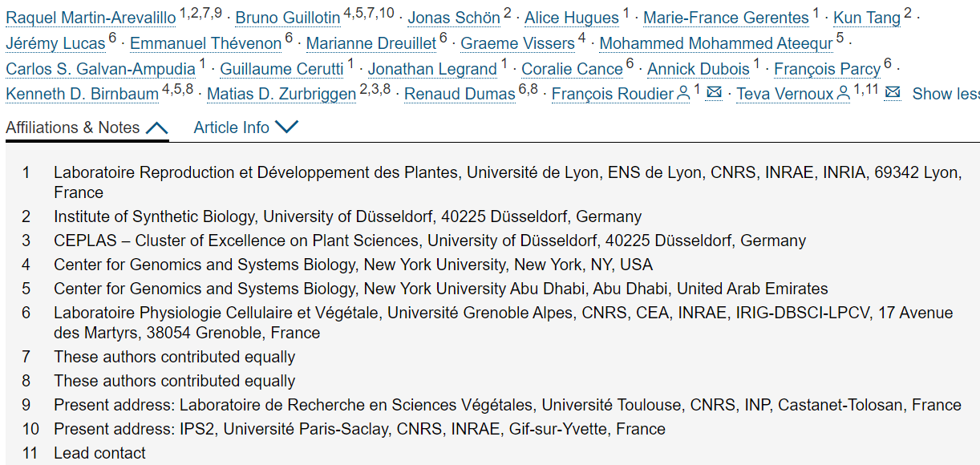Open author Raquel Martin-Arevalillo
The image size is (980, 465).
tap(90, 18)
